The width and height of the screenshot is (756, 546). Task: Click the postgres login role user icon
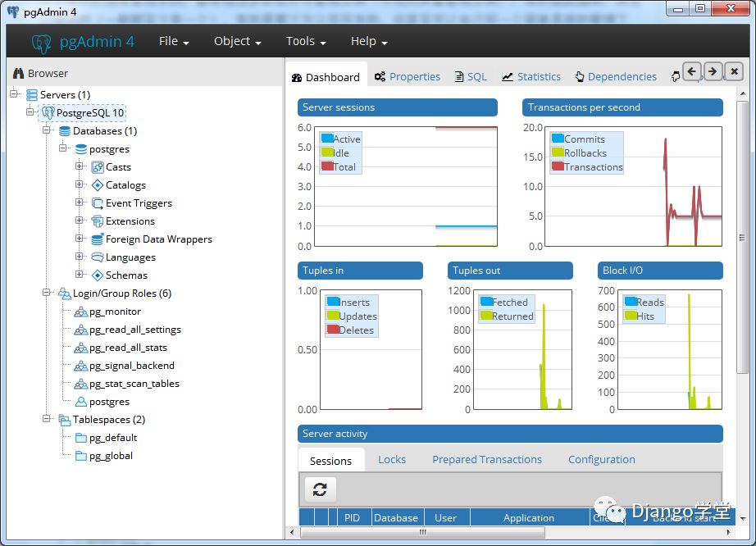click(x=81, y=402)
